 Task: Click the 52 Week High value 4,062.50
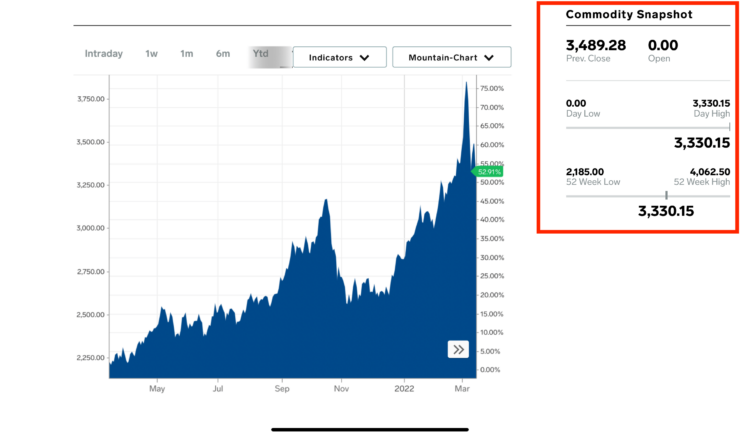[710, 172]
